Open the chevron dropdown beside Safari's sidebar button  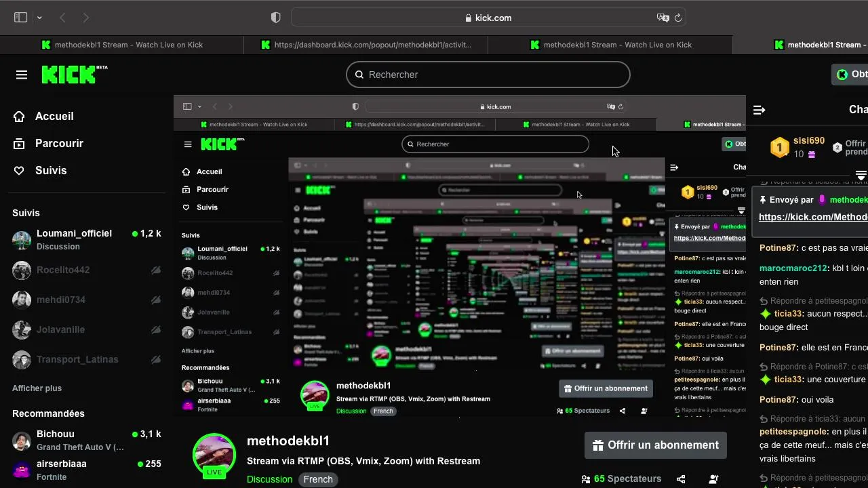coord(39,18)
